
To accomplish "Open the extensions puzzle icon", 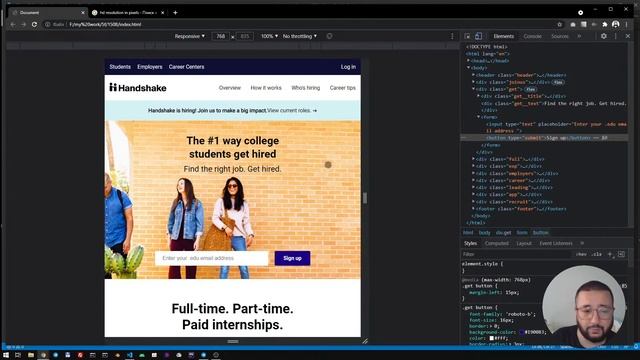I will [604, 24].
